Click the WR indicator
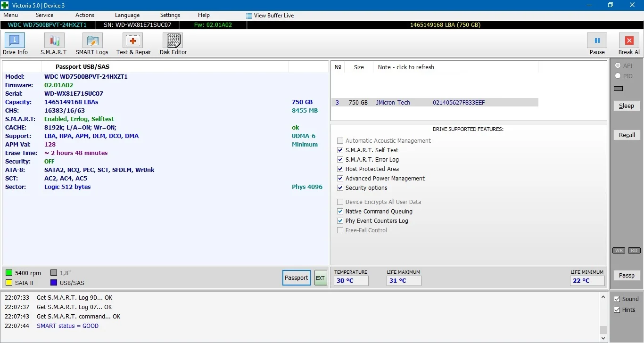644x343 pixels. (x=619, y=251)
